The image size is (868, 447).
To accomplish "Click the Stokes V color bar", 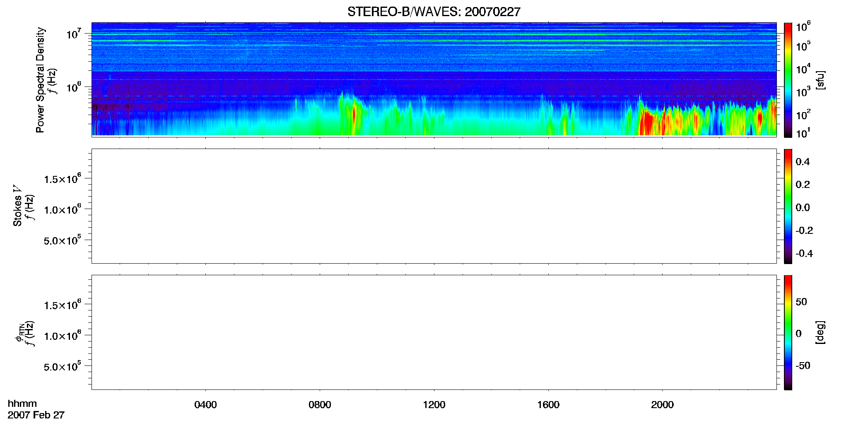I will pos(788,206).
